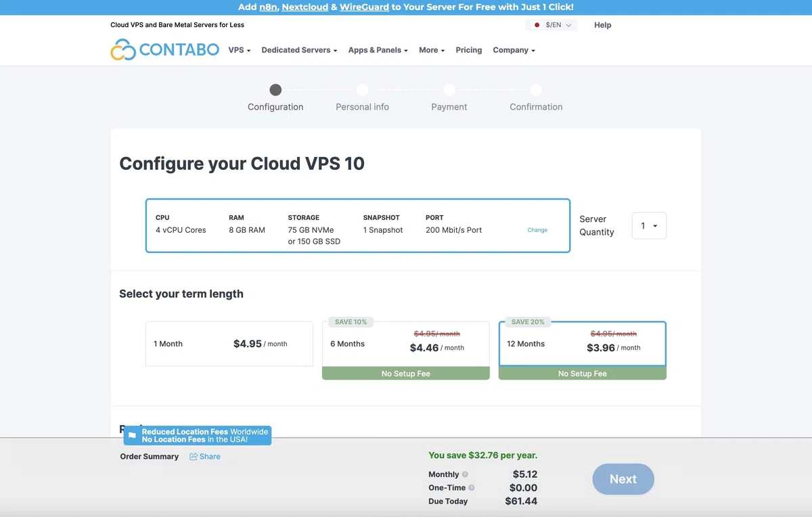This screenshot has width=812, height=517.
Task: Select the 12 Months term option
Action: point(583,350)
